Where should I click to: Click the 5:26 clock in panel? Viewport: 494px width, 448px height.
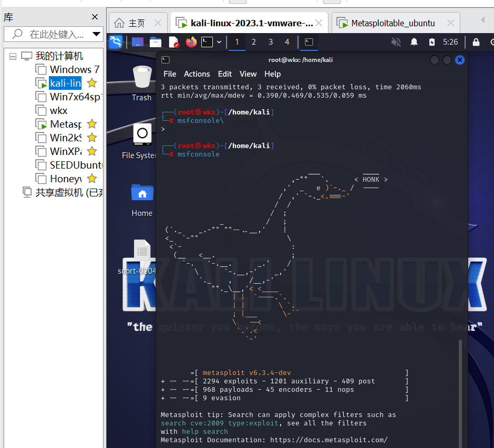point(450,42)
